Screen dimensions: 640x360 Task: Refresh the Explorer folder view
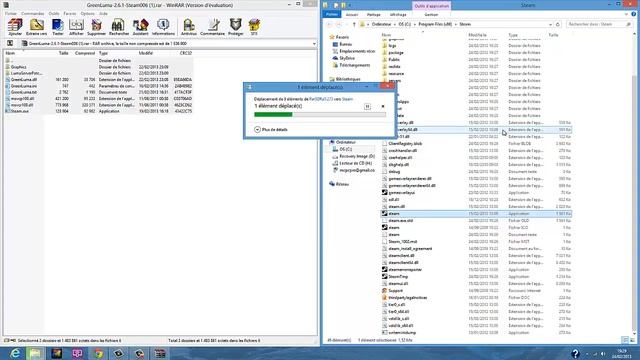coord(558,24)
